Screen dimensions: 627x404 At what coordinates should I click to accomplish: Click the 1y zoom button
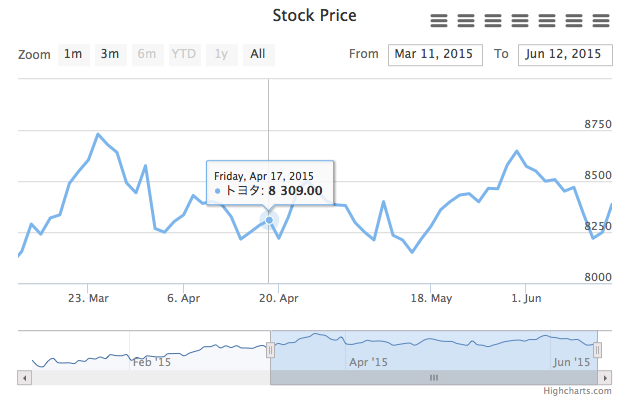pos(221,54)
